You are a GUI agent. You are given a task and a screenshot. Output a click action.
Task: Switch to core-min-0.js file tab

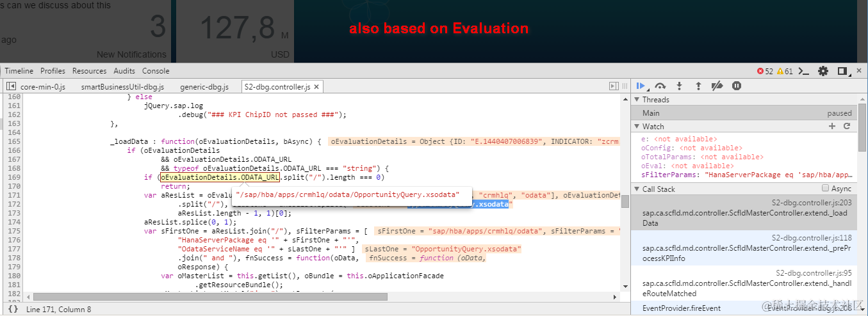tap(43, 86)
